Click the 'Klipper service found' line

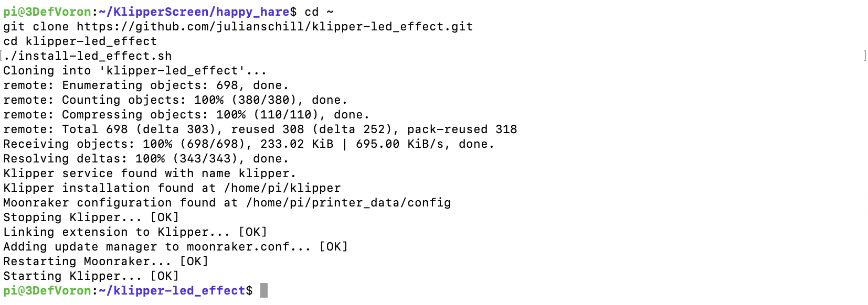(x=150, y=173)
